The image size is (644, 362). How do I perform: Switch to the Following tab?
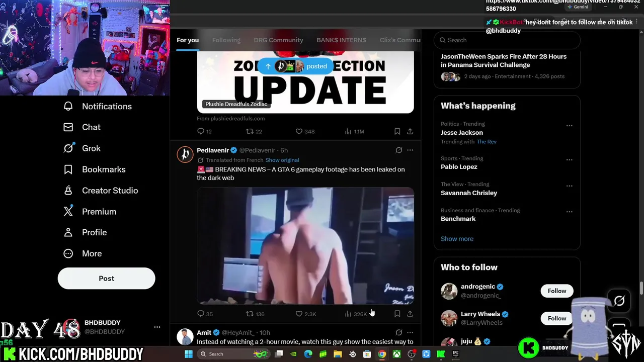tap(226, 40)
